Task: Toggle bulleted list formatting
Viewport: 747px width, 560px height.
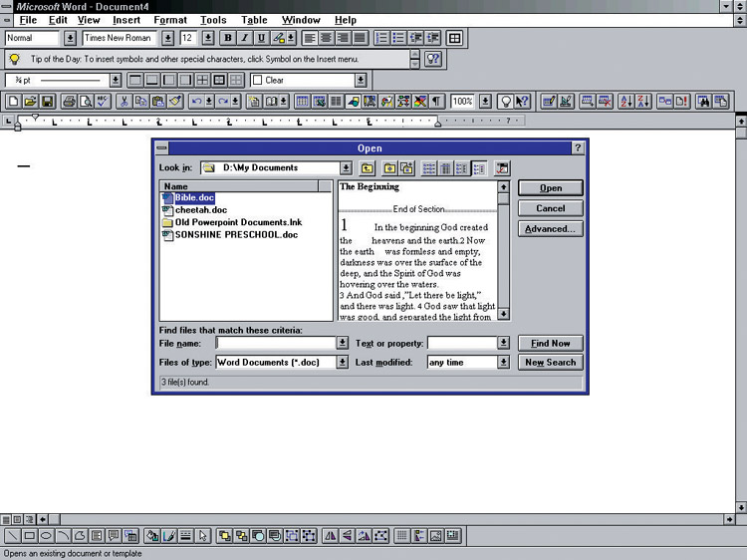Action: coord(398,38)
